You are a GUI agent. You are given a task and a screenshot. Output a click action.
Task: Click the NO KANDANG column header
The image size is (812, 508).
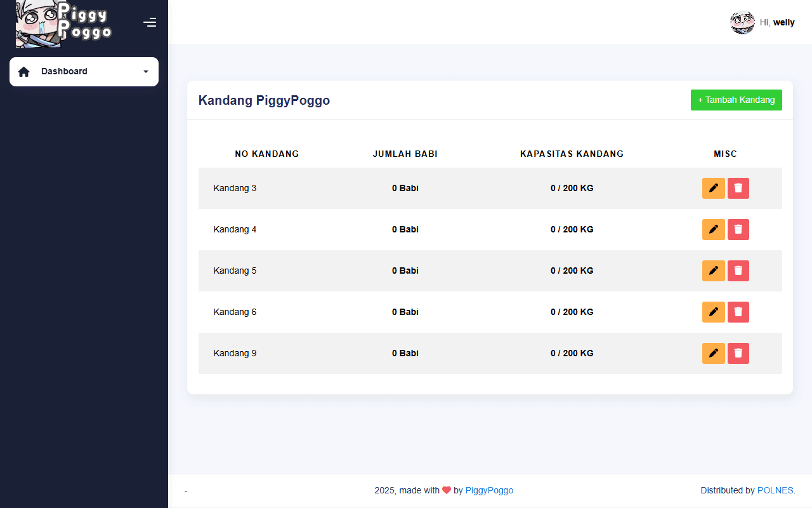pos(267,154)
